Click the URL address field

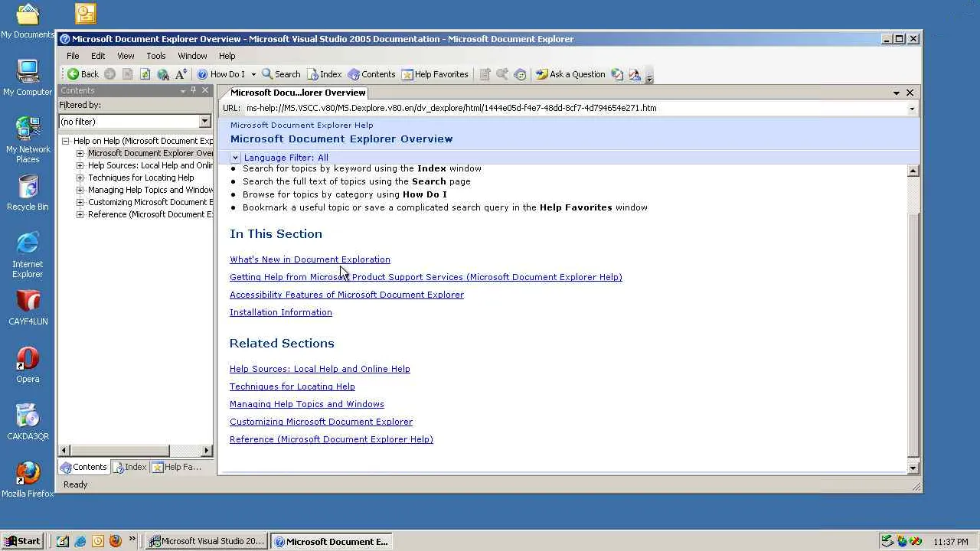pyautogui.click(x=574, y=108)
